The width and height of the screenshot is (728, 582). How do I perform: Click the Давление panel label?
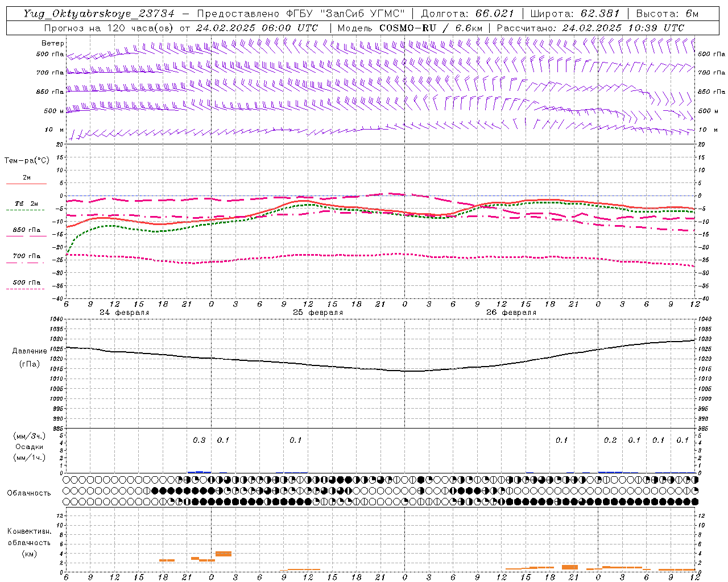coord(30,351)
